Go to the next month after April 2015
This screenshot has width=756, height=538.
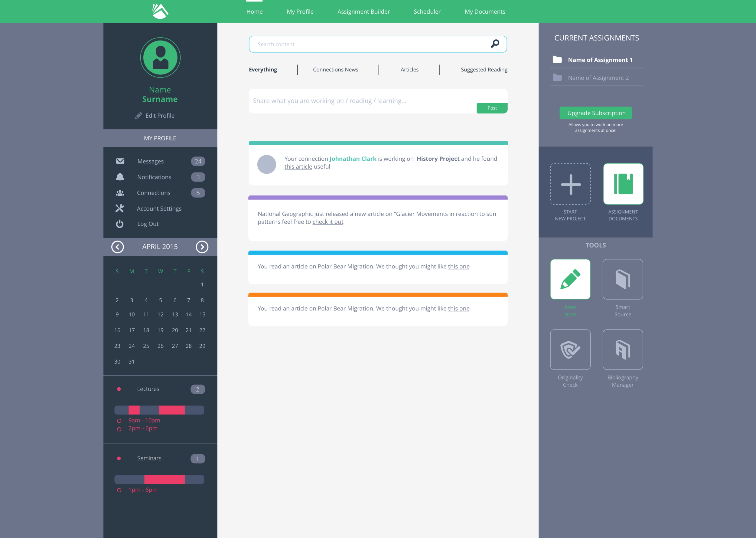202,247
